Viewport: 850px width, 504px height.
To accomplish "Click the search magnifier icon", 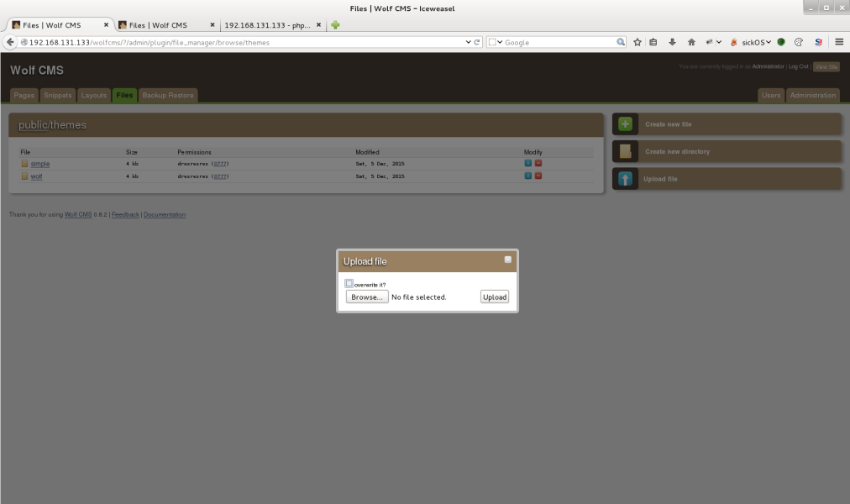I will coord(620,42).
